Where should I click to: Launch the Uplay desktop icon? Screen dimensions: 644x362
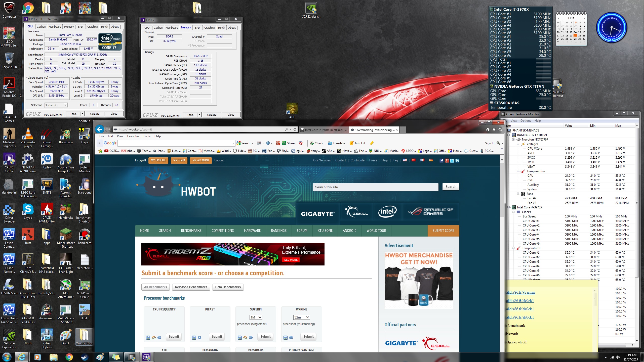point(47,161)
